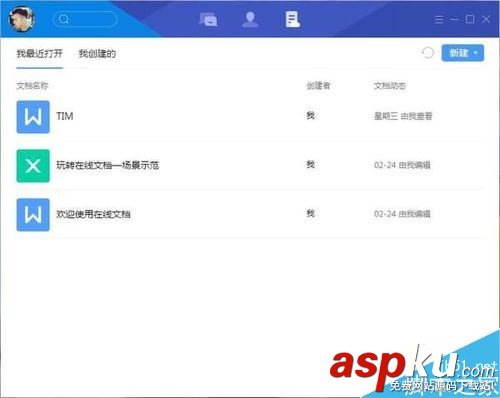Click creator 我 in TIM row
The width and height of the screenshot is (500, 398).
coord(311,115)
